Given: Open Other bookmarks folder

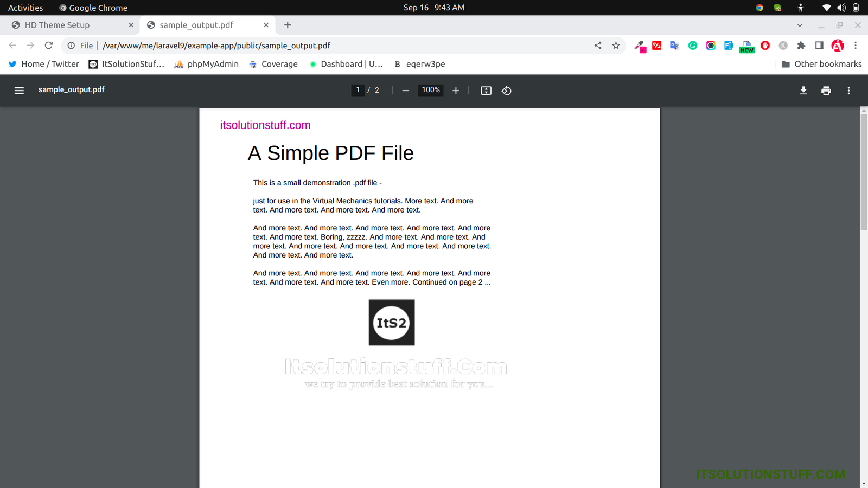Looking at the screenshot, I should pos(821,64).
